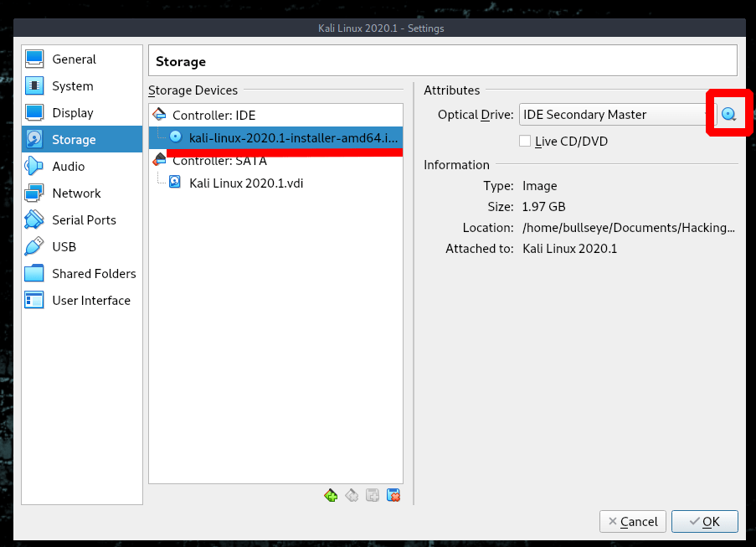Click the add storage attachment icon

373,495
